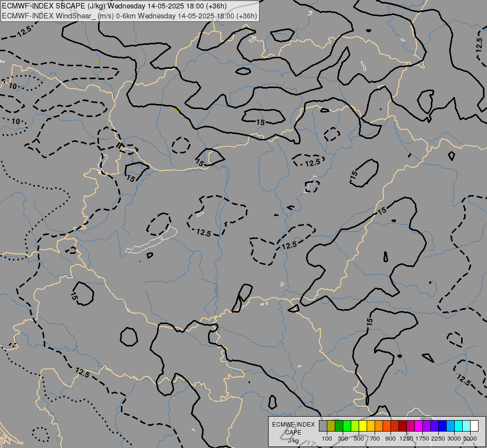Select the pale cyan swatch before 5000
Viewport: 487px width, 448px height.
point(466,426)
